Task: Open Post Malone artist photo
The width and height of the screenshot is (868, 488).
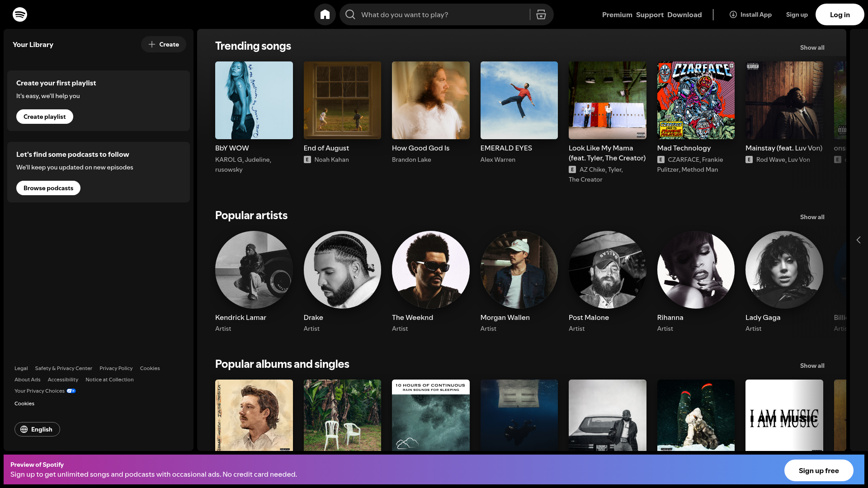Action: (608, 270)
